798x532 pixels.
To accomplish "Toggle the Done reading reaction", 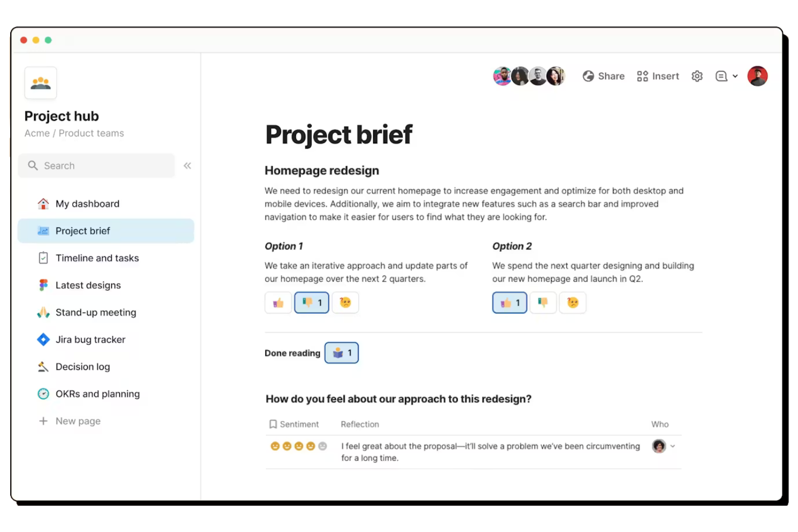I will [x=341, y=353].
